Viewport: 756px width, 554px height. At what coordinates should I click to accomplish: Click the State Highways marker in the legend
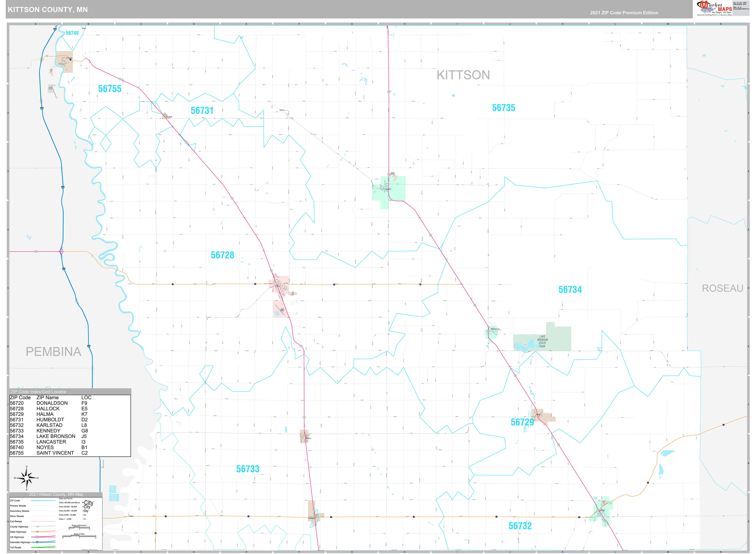coord(37,532)
